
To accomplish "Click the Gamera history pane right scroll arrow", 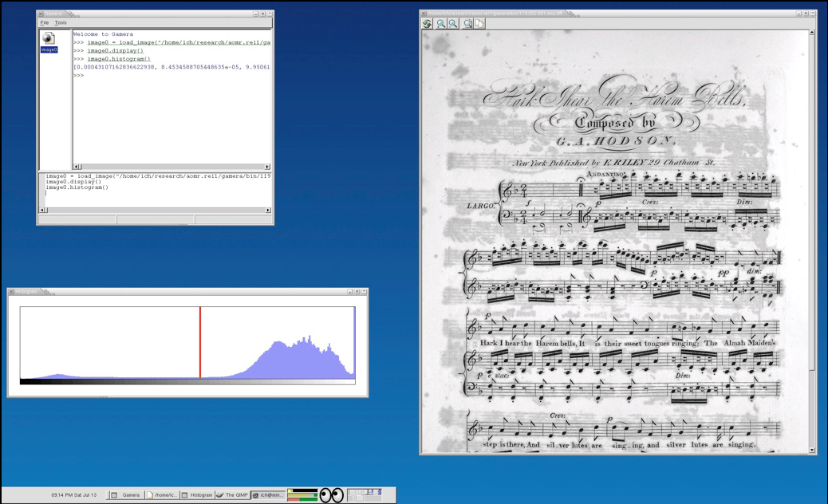I will point(268,210).
